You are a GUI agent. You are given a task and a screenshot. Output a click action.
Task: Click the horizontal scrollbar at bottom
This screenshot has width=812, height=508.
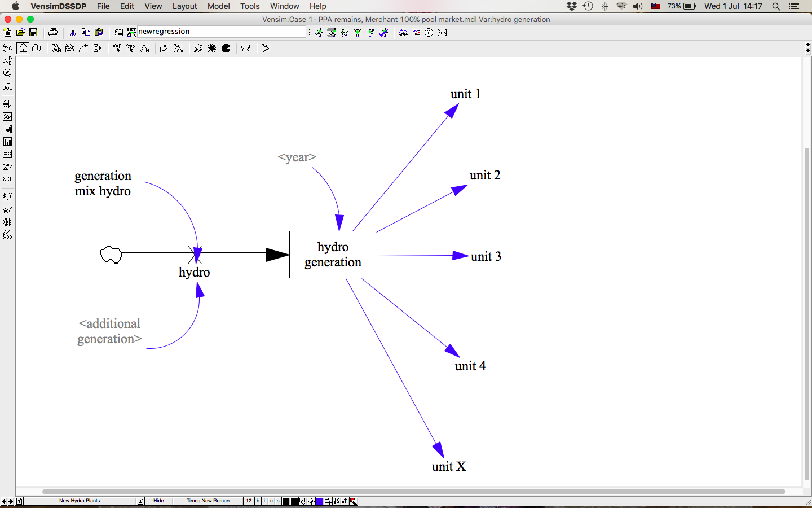tap(414, 492)
